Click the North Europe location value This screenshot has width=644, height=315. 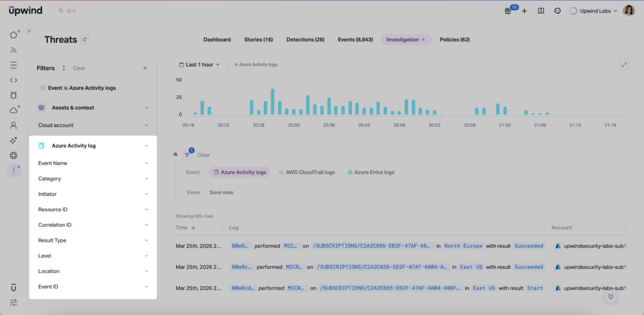464,246
